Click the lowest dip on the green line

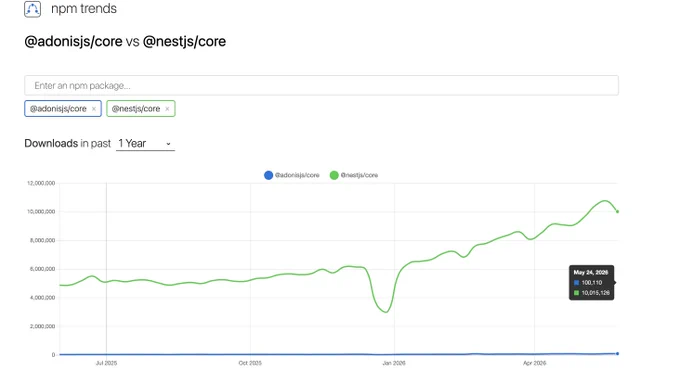tap(386, 312)
